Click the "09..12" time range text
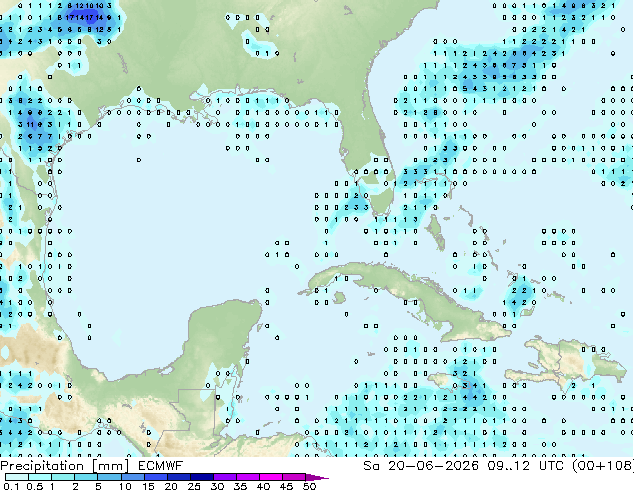 (x=508, y=466)
